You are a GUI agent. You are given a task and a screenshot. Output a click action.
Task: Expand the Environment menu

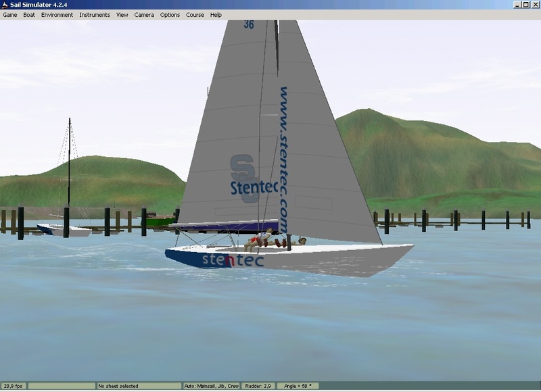coord(57,15)
